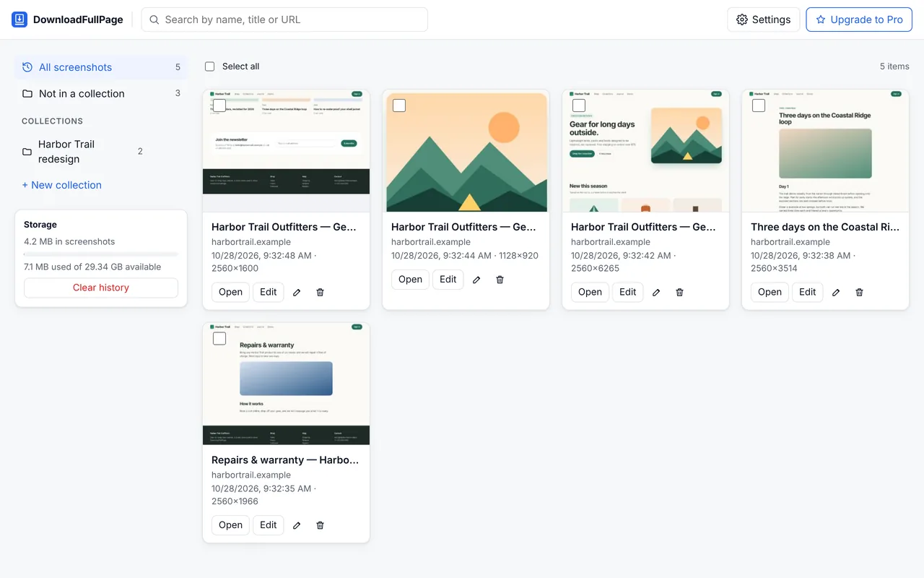Click "4.2 MB in screenshots" storage text
This screenshot has width=924, height=578.
click(69, 242)
